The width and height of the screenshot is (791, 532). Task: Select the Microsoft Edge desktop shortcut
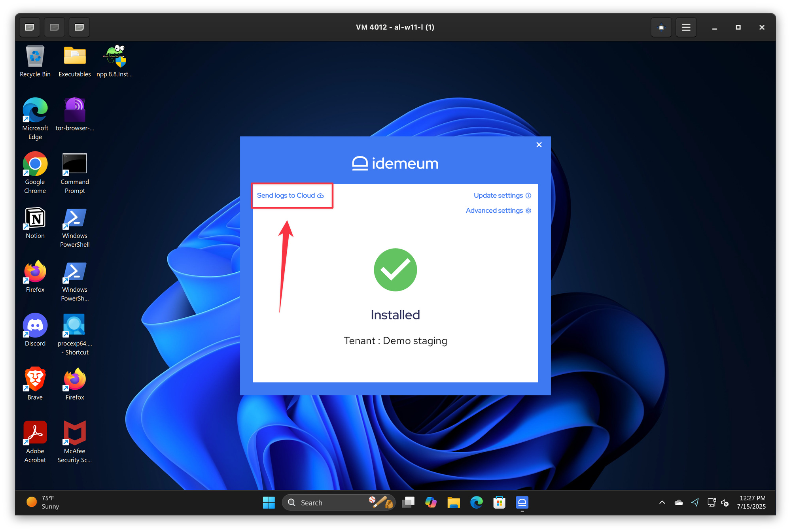pos(35,119)
